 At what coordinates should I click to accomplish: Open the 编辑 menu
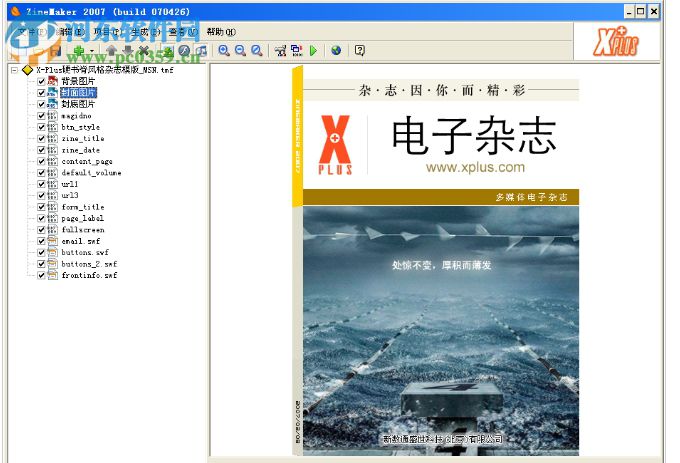(70, 32)
